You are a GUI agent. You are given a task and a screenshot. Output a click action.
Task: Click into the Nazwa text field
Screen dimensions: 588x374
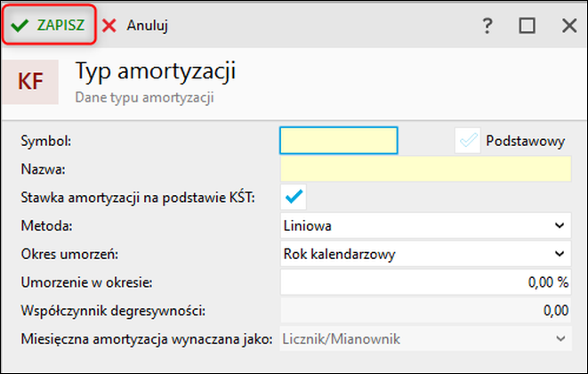[x=424, y=168]
